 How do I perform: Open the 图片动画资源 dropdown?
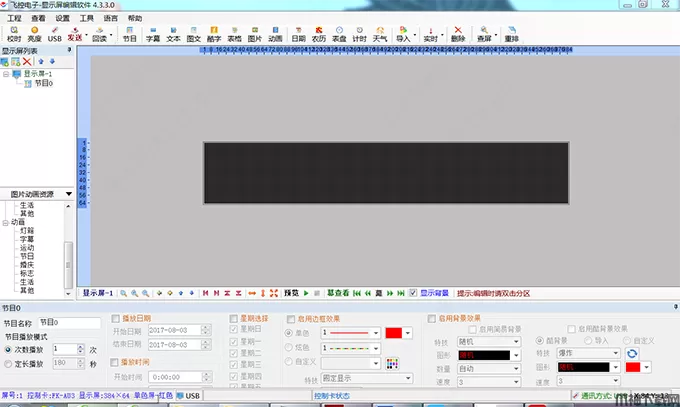(x=68, y=194)
